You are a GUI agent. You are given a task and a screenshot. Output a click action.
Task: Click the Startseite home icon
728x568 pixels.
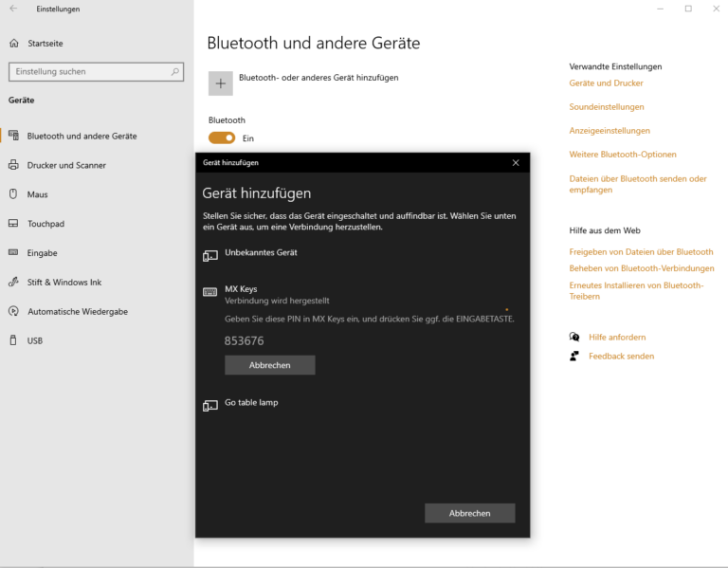pos(13,43)
